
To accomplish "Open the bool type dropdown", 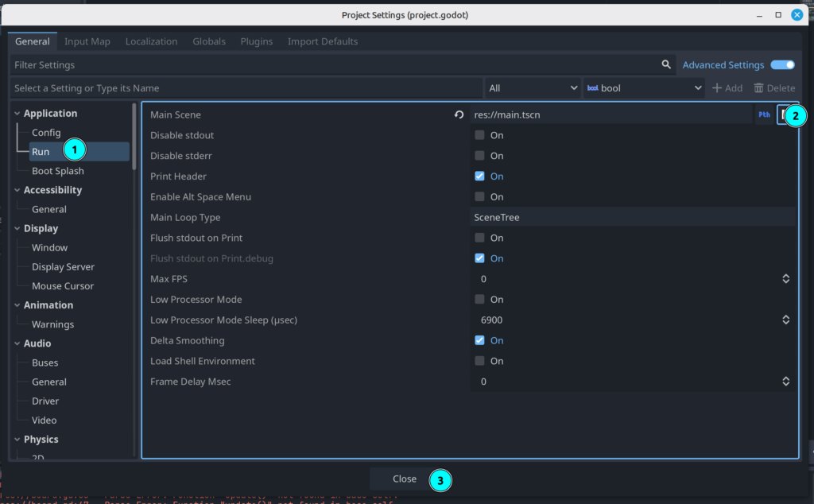I will (644, 88).
